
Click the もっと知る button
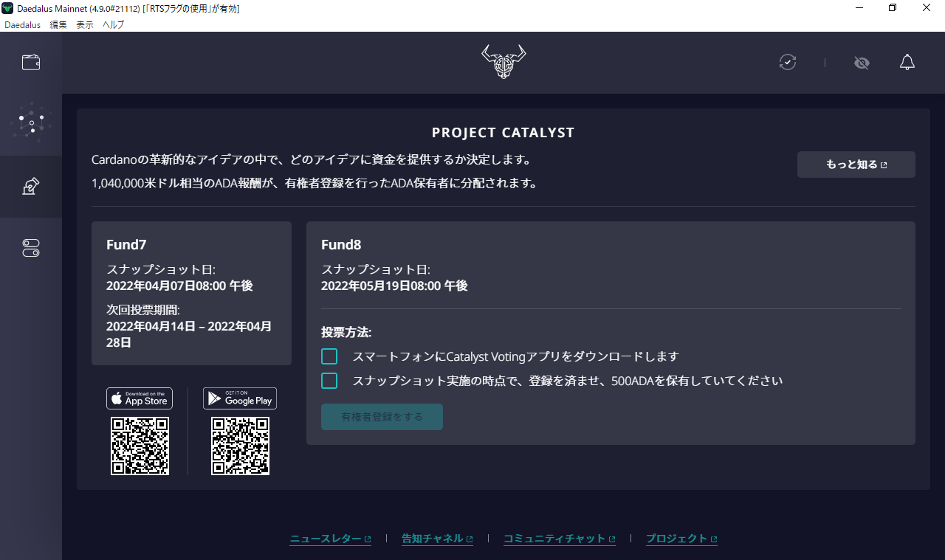[x=856, y=165]
